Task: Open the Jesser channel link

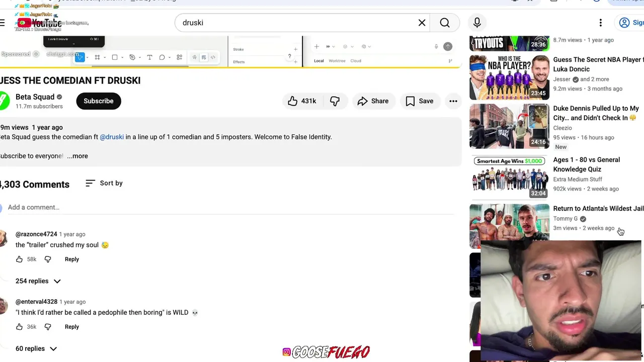Action: [x=561, y=79]
